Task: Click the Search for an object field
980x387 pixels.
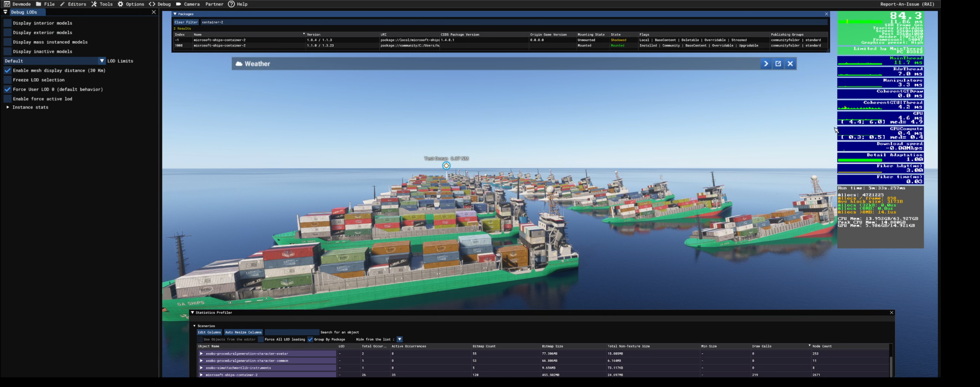Action: pos(292,332)
